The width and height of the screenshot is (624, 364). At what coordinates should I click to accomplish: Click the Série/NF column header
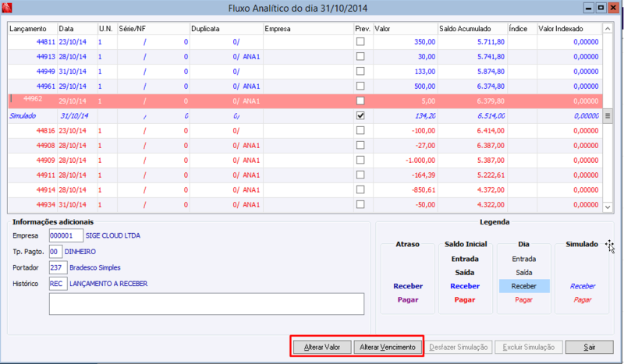coord(154,29)
